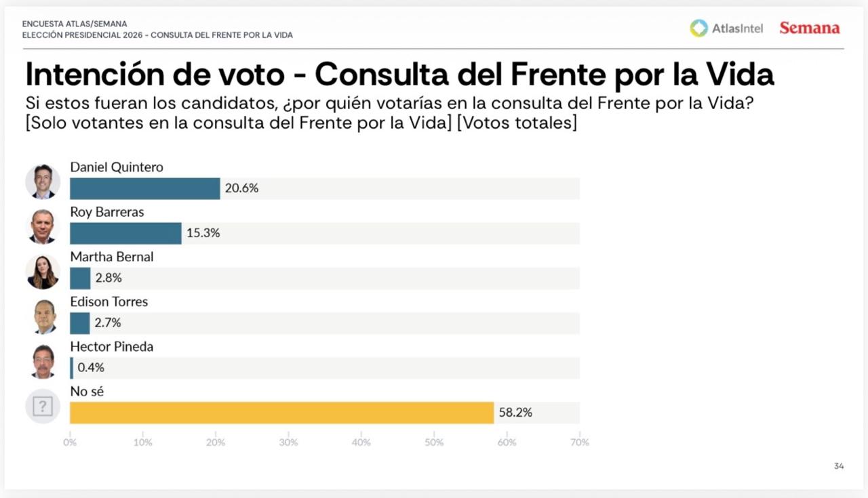
Task: Click the 'Roy Barreras' name label
Action: tap(107, 212)
